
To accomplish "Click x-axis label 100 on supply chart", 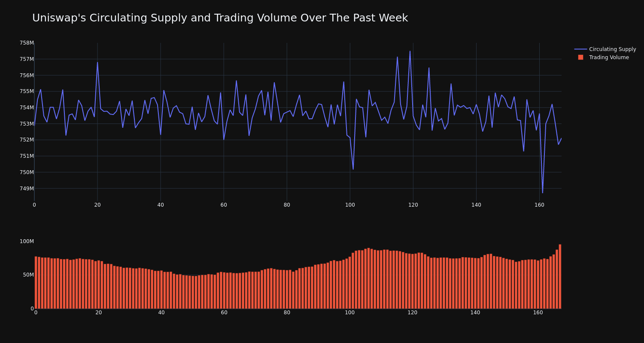I will (x=350, y=205).
